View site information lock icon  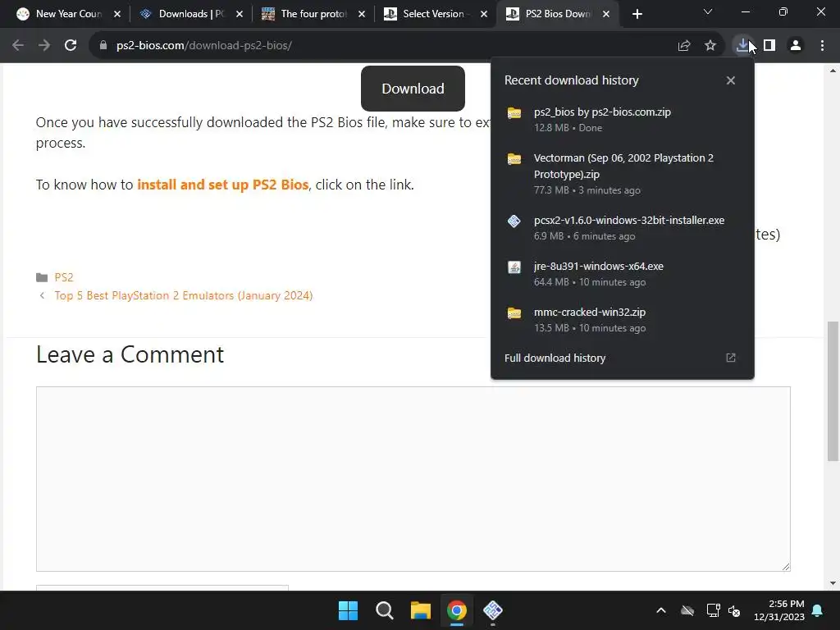[103, 46]
